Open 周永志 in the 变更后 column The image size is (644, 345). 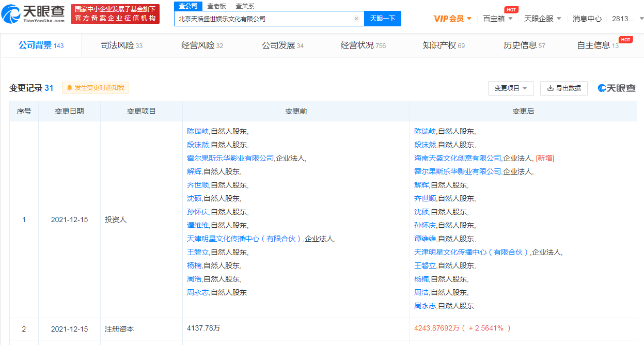(x=425, y=306)
